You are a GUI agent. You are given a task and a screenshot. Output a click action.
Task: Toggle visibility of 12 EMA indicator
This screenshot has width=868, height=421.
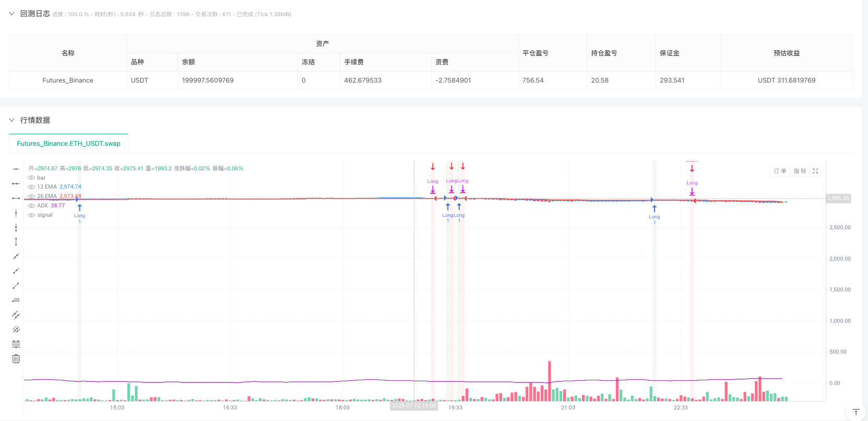click(x=31, y=187)
